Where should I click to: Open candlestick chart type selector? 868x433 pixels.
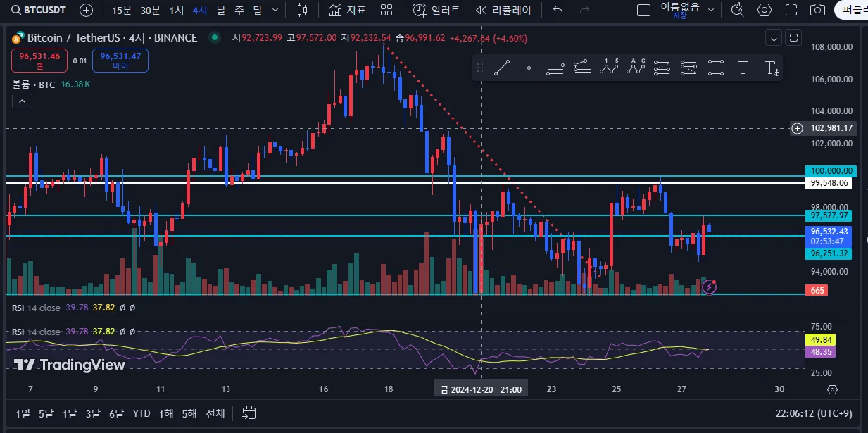(x=303, y=10)
